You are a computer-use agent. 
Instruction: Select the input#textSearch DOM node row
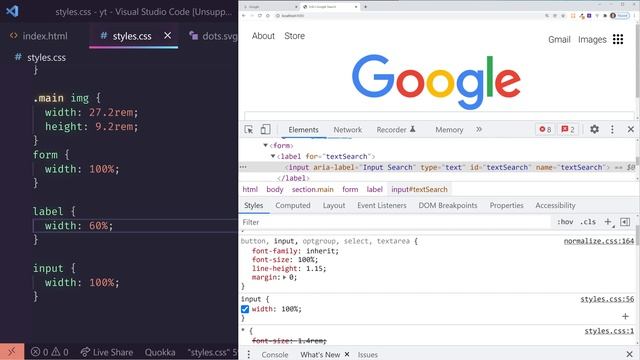click(437, 167)
